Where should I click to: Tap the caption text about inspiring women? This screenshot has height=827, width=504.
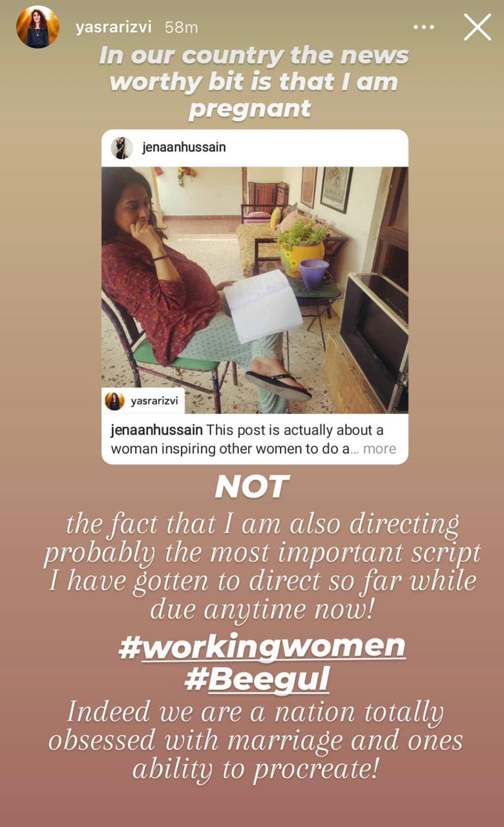click(253, 439)
